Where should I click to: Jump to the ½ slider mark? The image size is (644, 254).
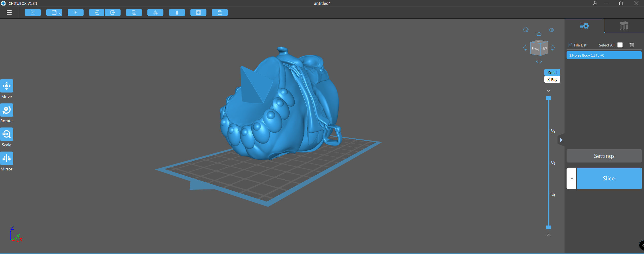point(553,163)
